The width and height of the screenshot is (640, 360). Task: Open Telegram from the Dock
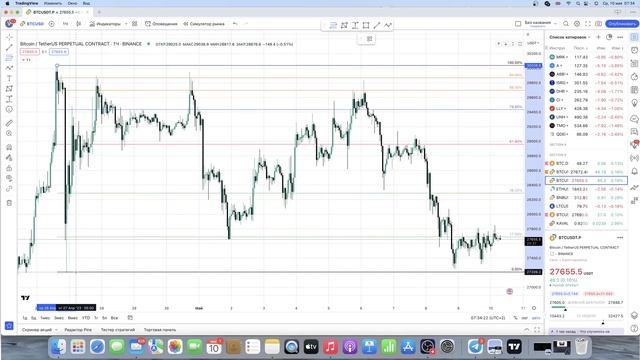click(x=475, y=347)
